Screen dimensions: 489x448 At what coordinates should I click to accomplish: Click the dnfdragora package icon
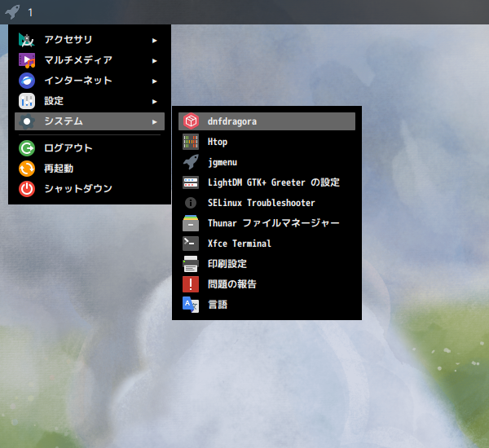(x=191, y=121)
